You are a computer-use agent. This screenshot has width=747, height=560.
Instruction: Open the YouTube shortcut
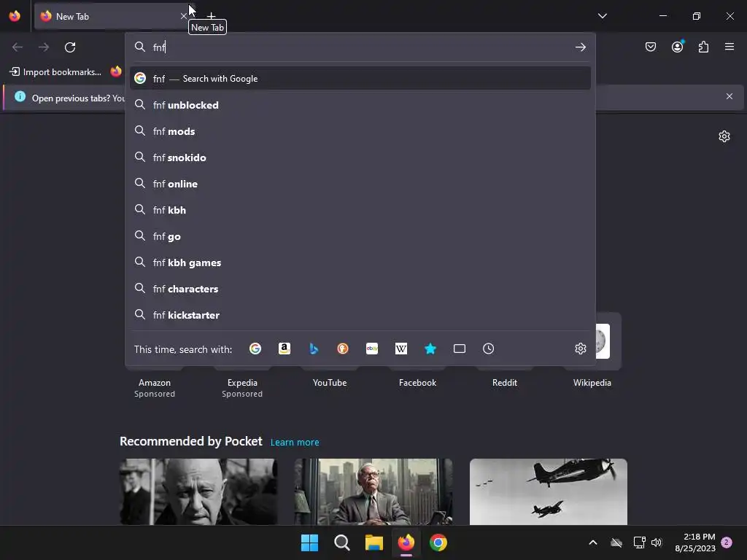tap(330, 382)
